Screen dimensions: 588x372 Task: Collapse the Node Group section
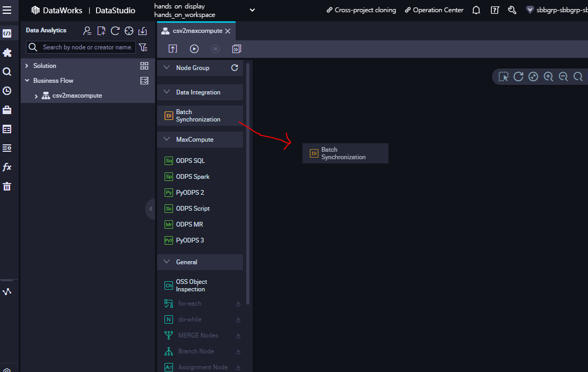point(167,67)
